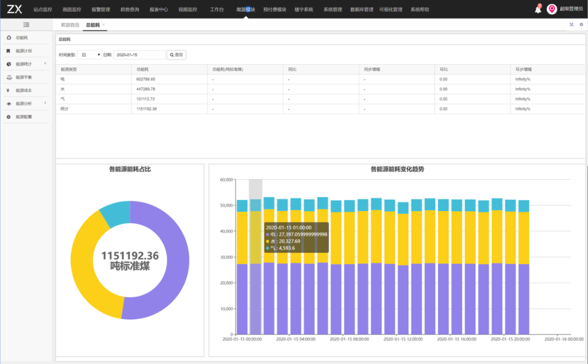The height and width of the screenshot is (364, 588).
Task: Collapse the sidebar with the menu toggle icon
Action: (26, 24)
